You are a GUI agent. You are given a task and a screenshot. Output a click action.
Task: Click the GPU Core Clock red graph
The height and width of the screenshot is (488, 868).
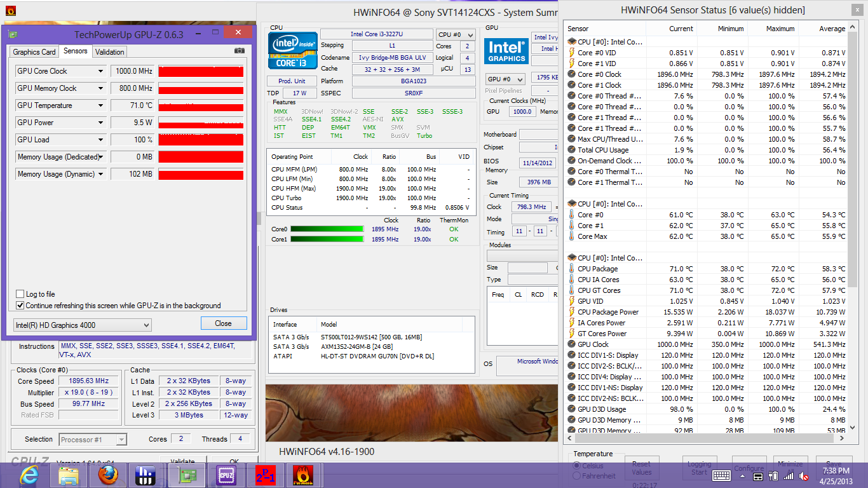point(201,71)
